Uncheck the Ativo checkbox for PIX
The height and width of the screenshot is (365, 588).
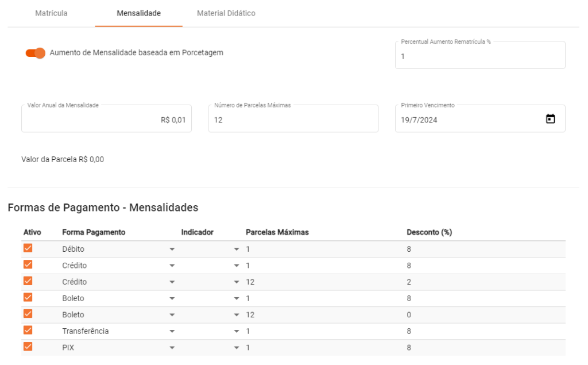(x=28, y=347)
